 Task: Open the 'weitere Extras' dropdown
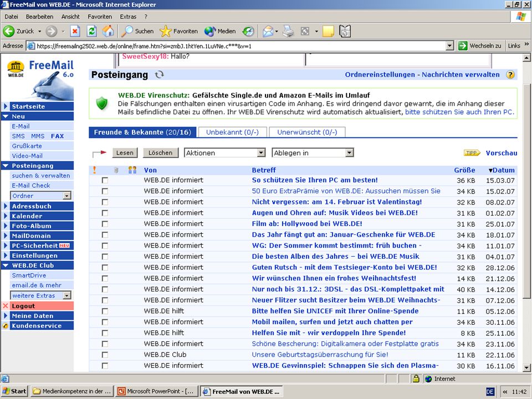click(40, 295)
